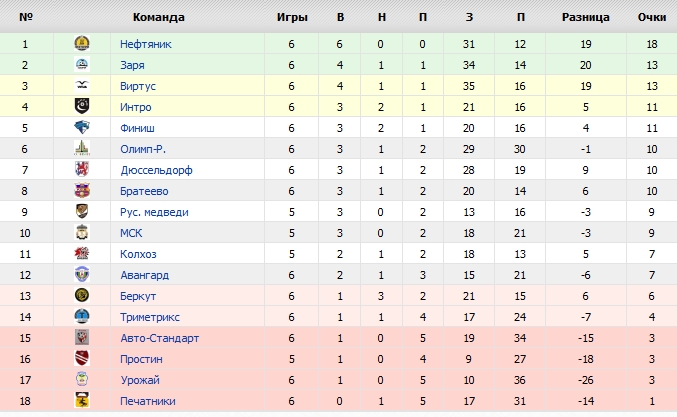Image resolution: width=677 pixels, height=417 pixels.
Task: Click the МСК team crest icon
Action: [82, 233]
